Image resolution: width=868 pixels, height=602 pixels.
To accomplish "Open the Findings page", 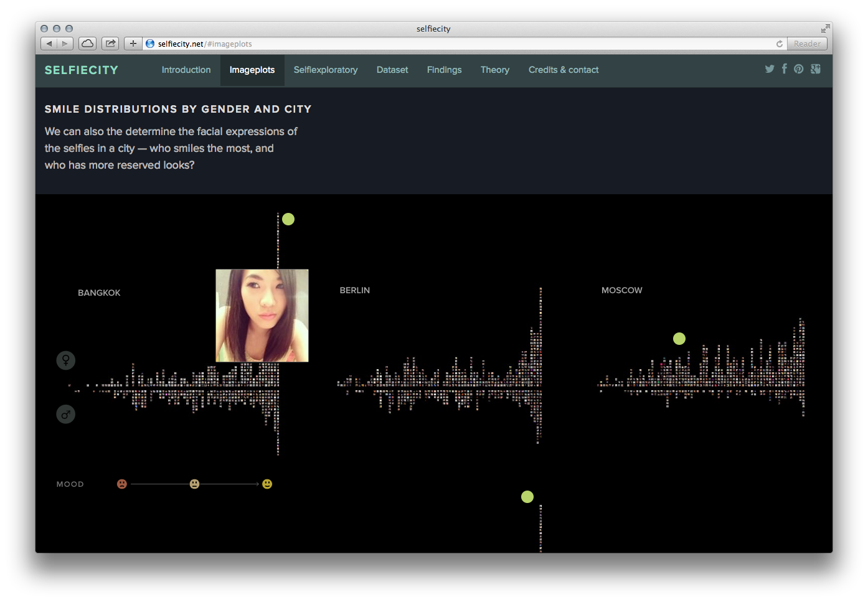I will 444,70.
